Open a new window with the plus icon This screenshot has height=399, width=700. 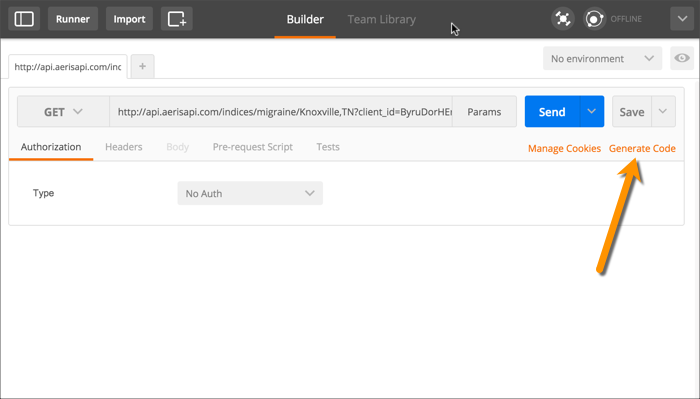(177, 19)
